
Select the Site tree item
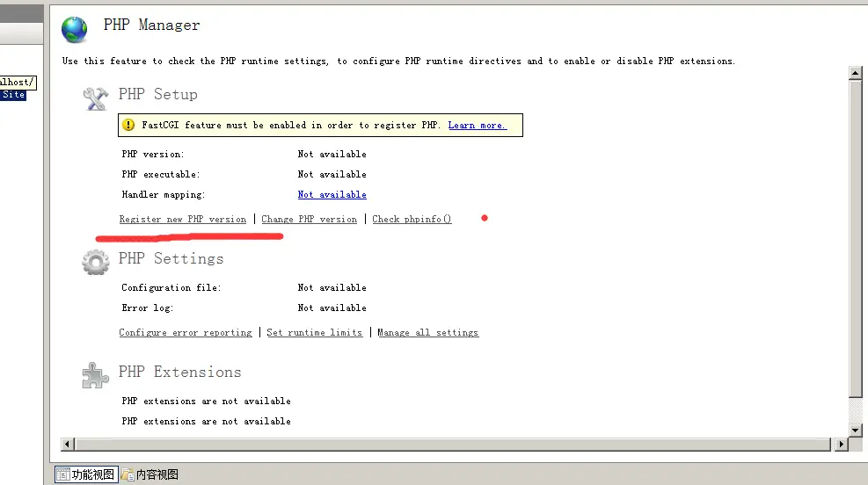pyautogui.click(x=13, y=95)
